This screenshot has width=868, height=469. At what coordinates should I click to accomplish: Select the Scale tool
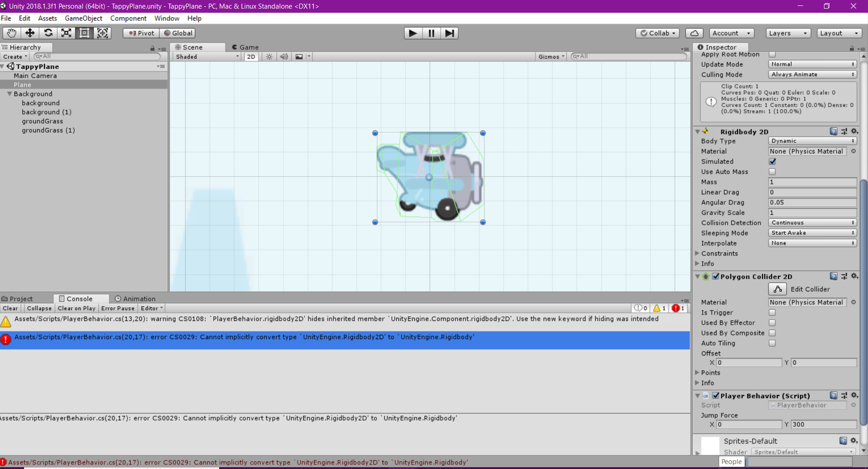pos(66,33)
